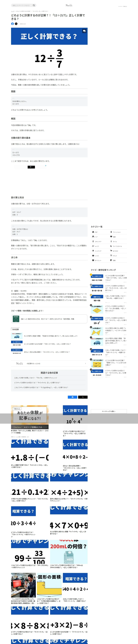Open the グルメ fork-knife category icon
The width and height of the screenshot is (138, 644).
tap(111, 255)
